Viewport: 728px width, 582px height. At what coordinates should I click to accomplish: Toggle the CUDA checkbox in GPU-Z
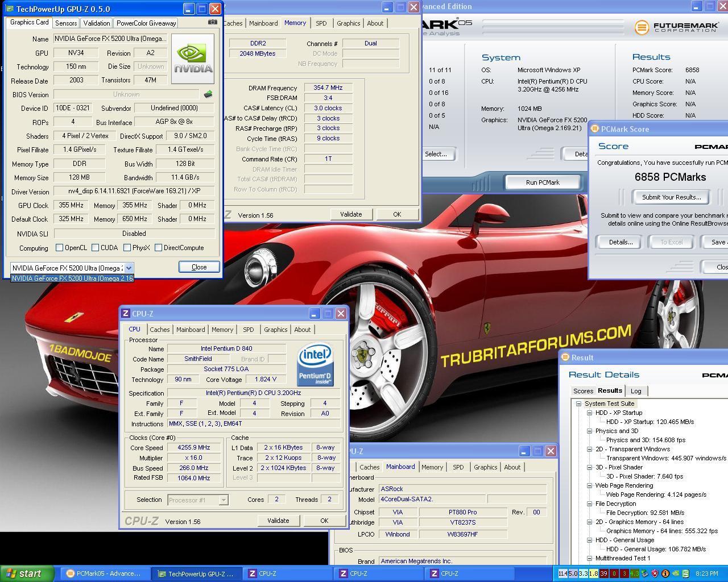[95, 247]
